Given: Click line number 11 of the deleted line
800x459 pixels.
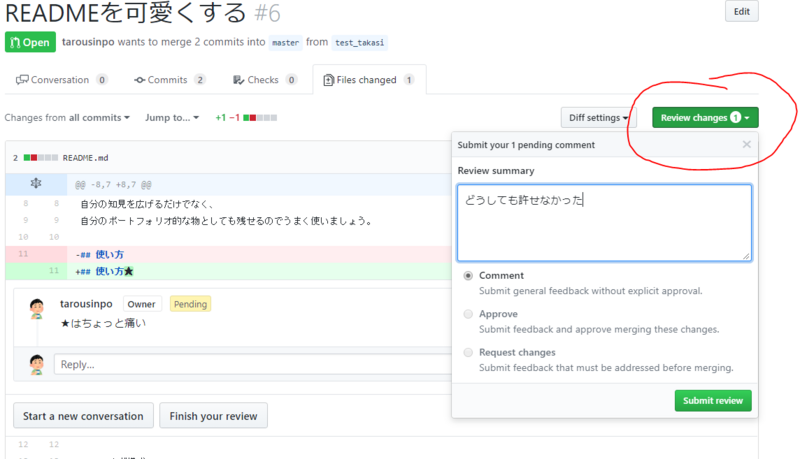Looking at the screenshot, I should (23, 253).
